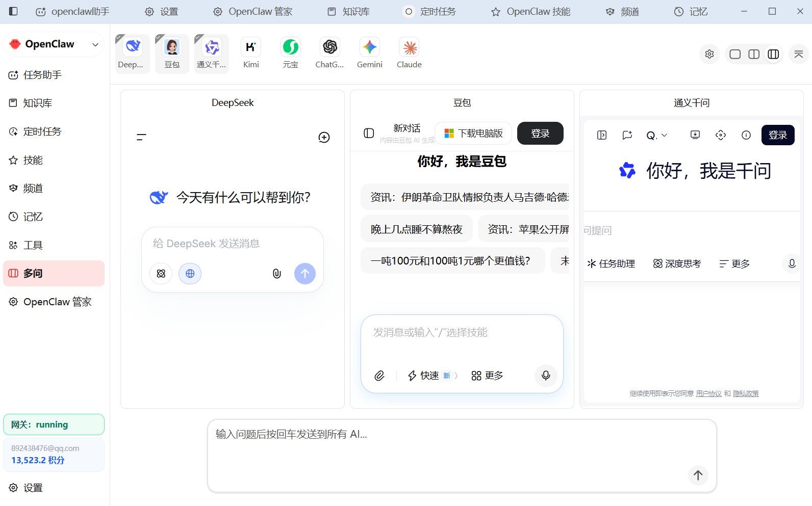Click 登录 button in 千问 panel
This screenshot has height=506, width=812.
778,135
